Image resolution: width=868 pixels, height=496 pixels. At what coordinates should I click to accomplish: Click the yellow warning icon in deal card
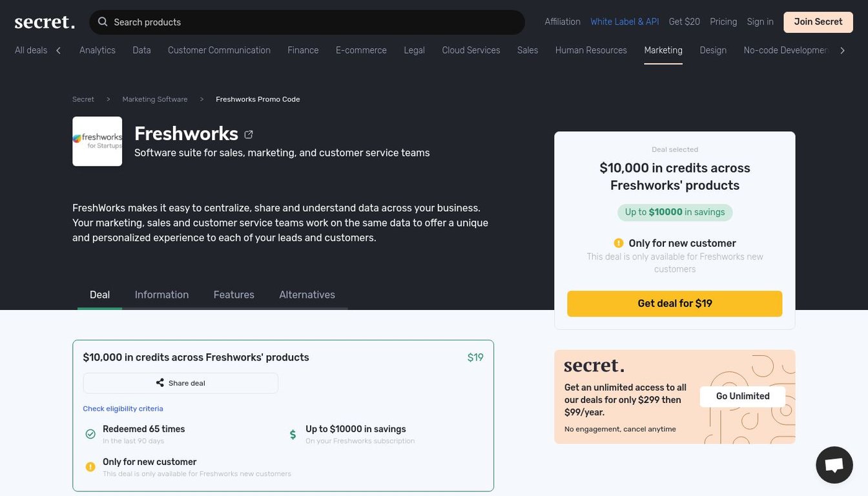90,466
